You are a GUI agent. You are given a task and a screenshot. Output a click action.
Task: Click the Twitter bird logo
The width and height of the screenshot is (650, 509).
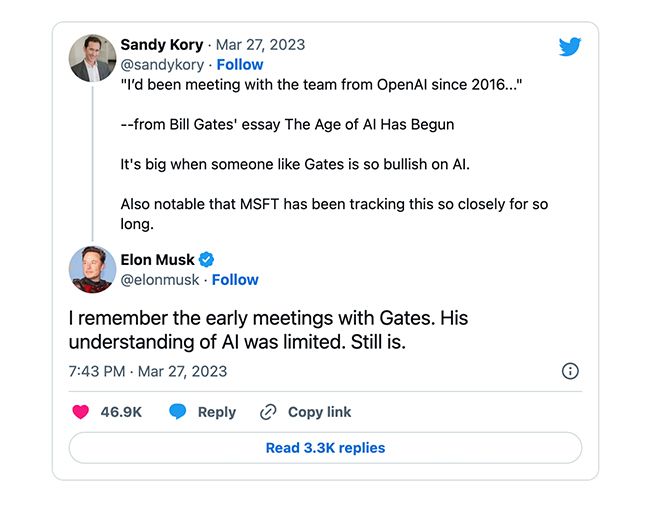click(x=570, y=46)
